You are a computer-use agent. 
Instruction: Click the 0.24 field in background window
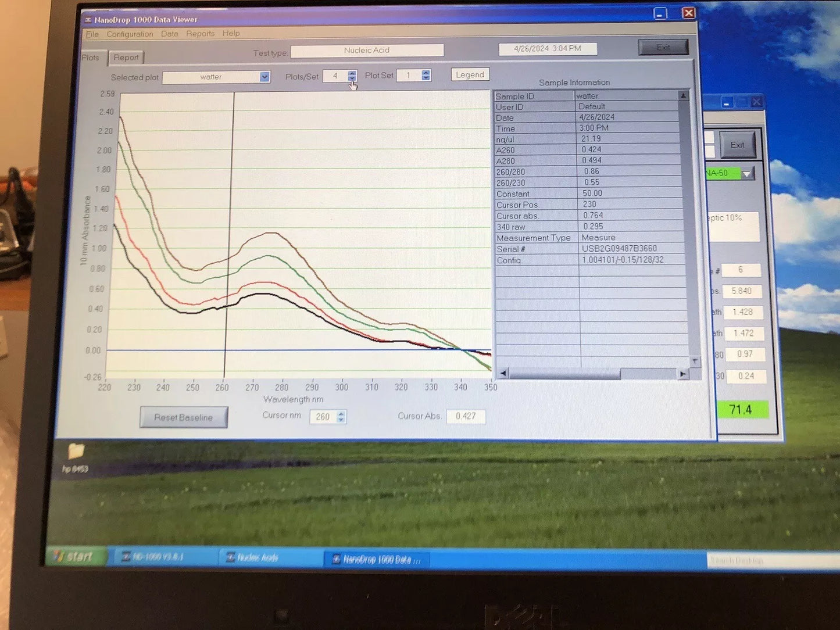pos(746,376)
